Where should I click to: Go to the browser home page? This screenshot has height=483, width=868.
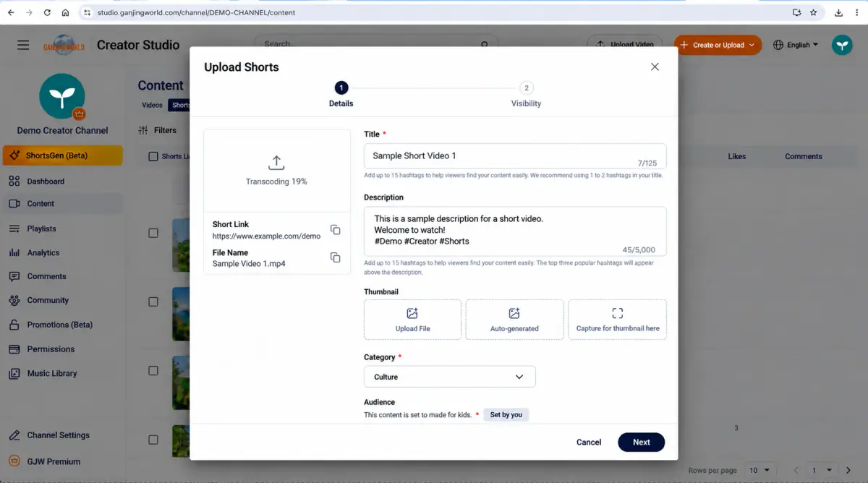[65, 12]
